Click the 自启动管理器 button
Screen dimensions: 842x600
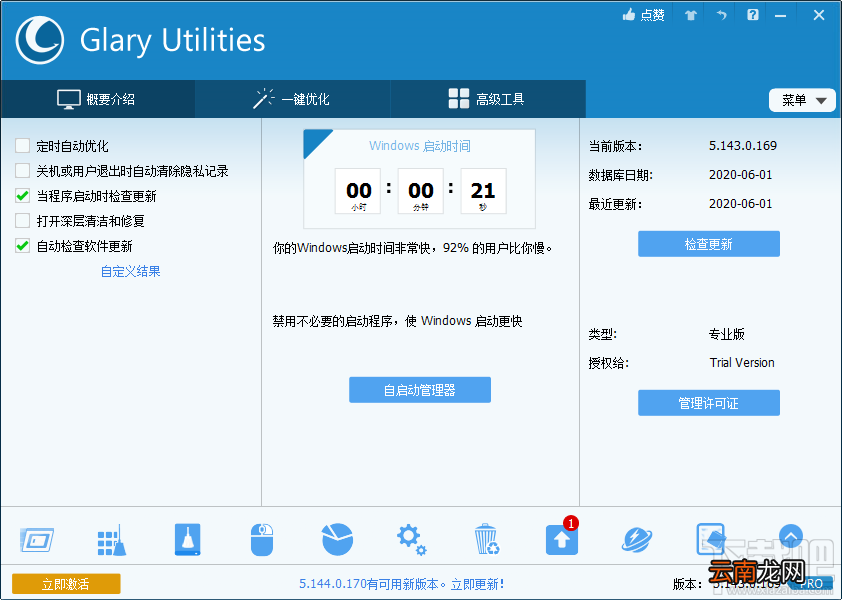click(420, 390)
